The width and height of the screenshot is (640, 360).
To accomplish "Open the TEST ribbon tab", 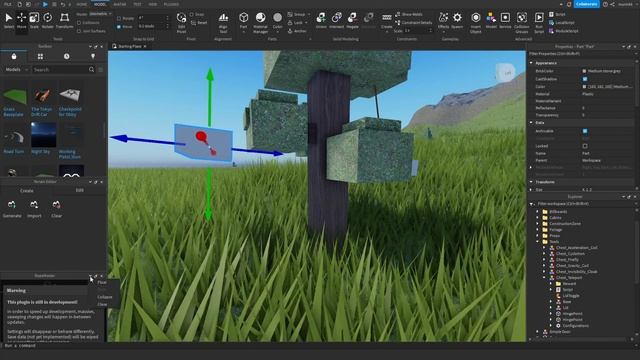I will click(x=137, y=4).
